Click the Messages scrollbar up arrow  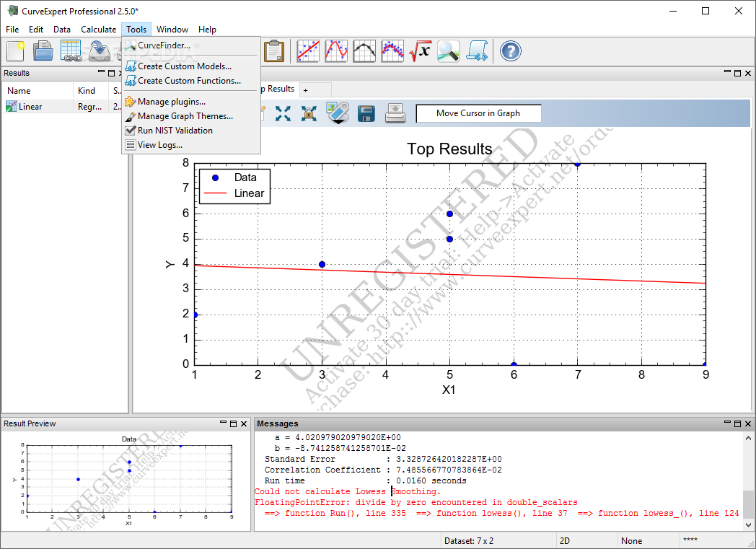coord(748,438)
